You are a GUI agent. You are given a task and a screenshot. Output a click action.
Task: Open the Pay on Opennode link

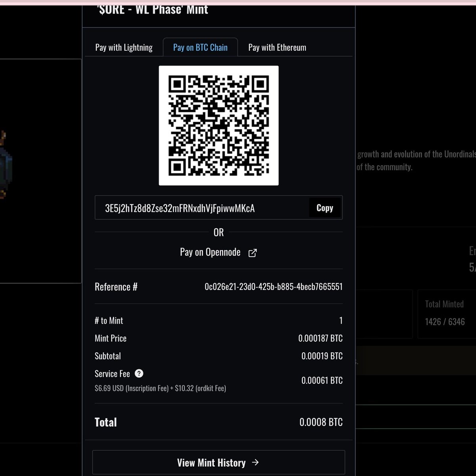219,252
